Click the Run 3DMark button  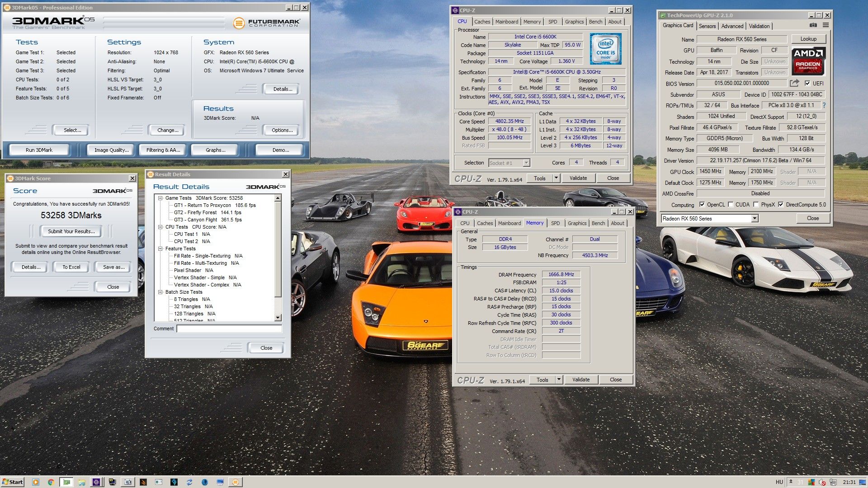pyautogui.click(x=39, y=150)
